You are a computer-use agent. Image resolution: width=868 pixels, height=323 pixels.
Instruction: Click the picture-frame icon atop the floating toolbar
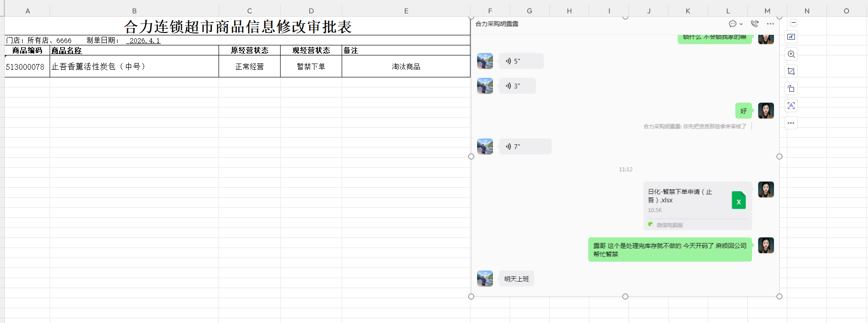[791, 37]
